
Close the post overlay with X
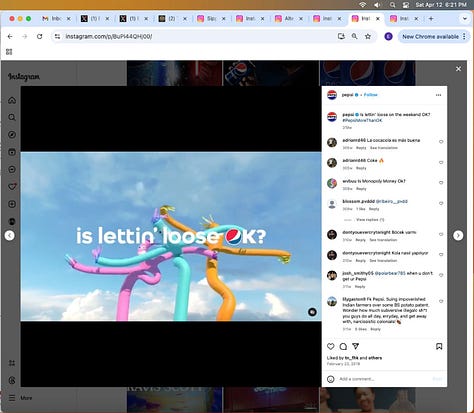[x=458, y=69]
